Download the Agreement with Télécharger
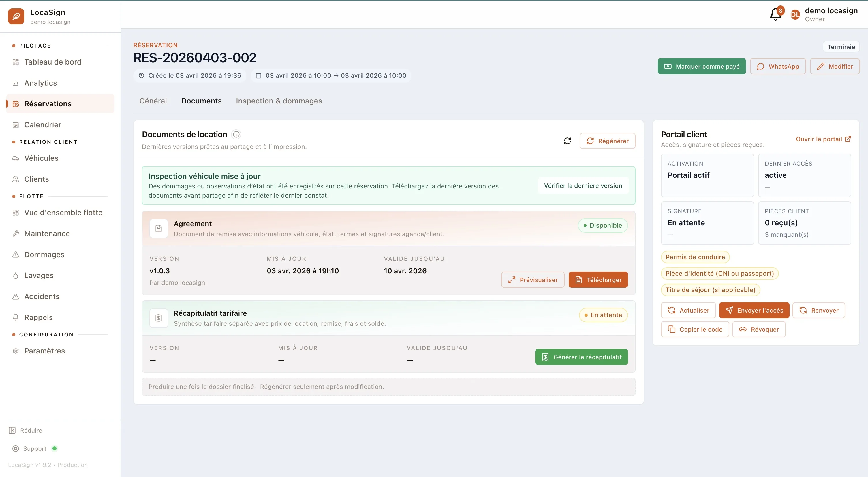Image resolution: width=868 pixels, height=477 pixels. tap(598, 280)
